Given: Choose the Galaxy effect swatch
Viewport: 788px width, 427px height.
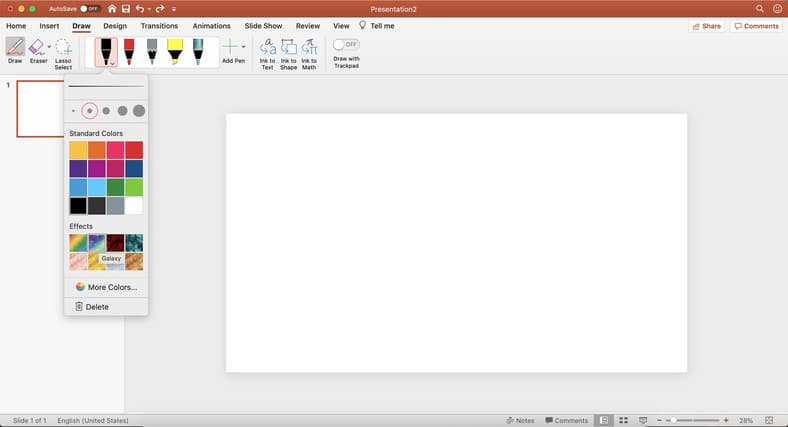Looking at the screenshot, I should tap(96, 243).
